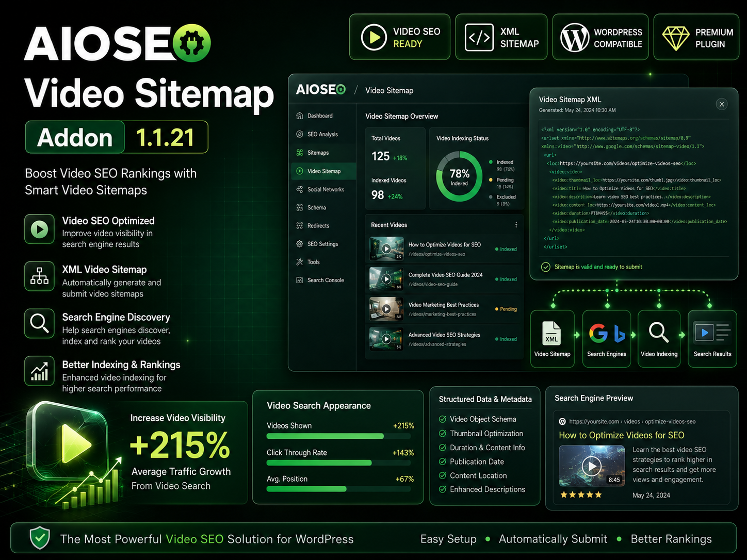This screenshot has height=560, width=747.
Task: Click the 78% Indexed donut chart
Action: pyautogui.click(x=459, y=176)
